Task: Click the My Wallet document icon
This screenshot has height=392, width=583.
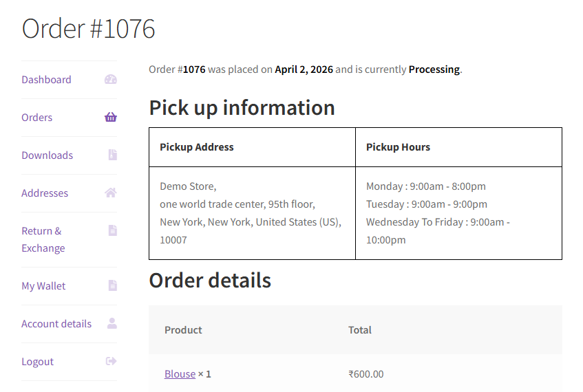Action: point(112,285)
